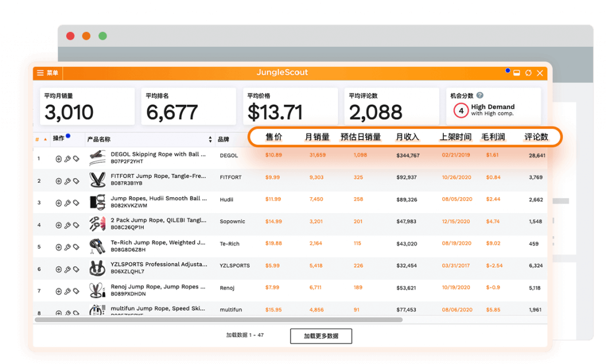This screenshot has height=364, width=606.
Task: Toggle sort arrows on 产品名称 column
Action: [x=210, y=139]
